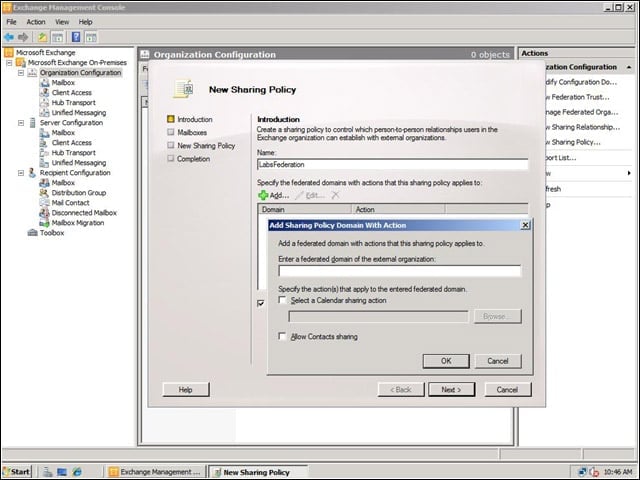Collapse the Organization Configuration actions section
This screenshot has height=480, width=640.
(x=629, y=67)
